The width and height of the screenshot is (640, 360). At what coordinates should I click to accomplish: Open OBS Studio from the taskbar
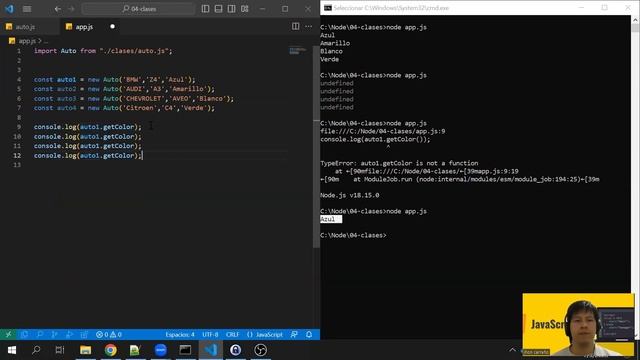[260, 350]
